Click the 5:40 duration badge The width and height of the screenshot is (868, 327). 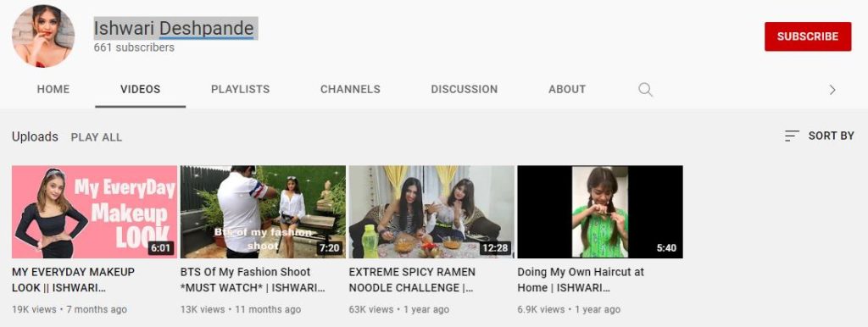pos(666,248)
